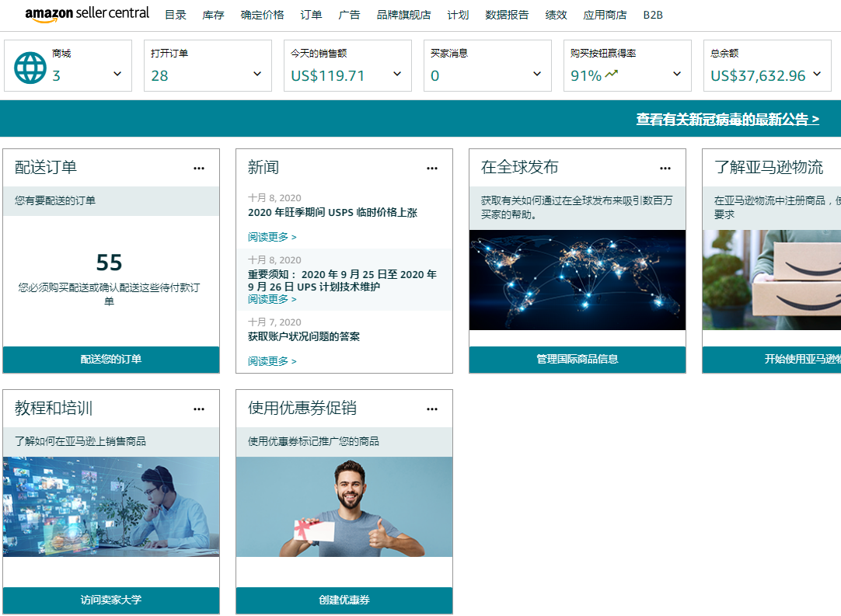Expand the 商城 marketplace dropdown
The width and height of the screenshot is (841, 616).
pos(117,74)
